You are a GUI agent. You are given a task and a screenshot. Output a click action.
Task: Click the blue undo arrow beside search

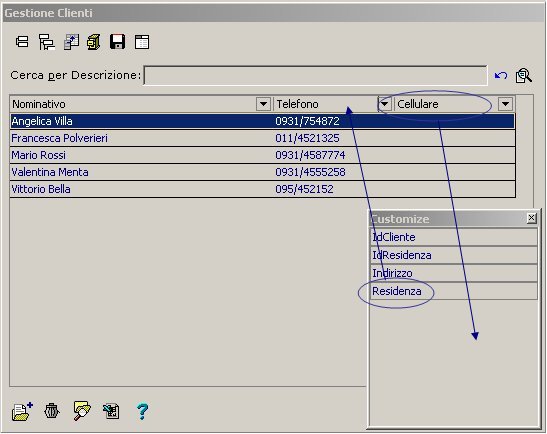click(x=501, y=75)
